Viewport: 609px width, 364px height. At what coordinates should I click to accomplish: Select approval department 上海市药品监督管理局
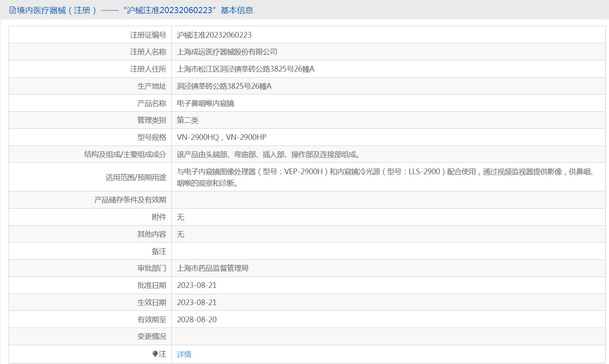[213, 268]
